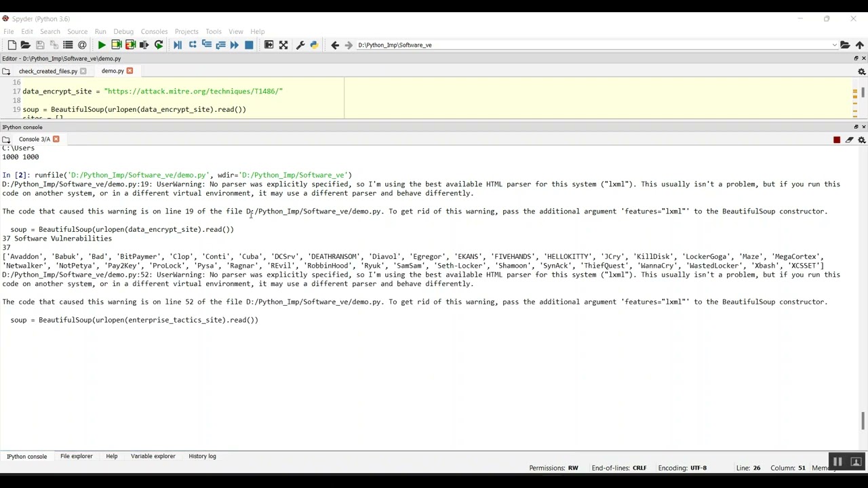This screenshot has height=488, width=868.
Task: Open PYTHONPATH manager icon
Action: [314, 45]
